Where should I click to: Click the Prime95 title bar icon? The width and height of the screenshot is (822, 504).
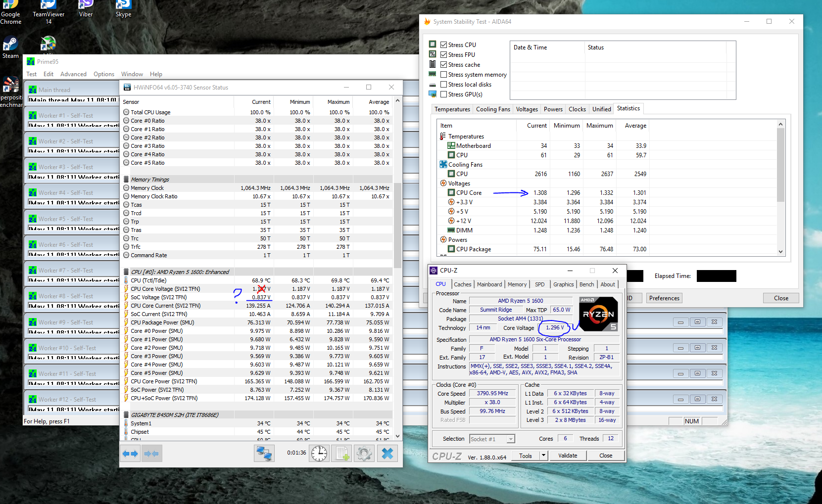click(31, 62)
